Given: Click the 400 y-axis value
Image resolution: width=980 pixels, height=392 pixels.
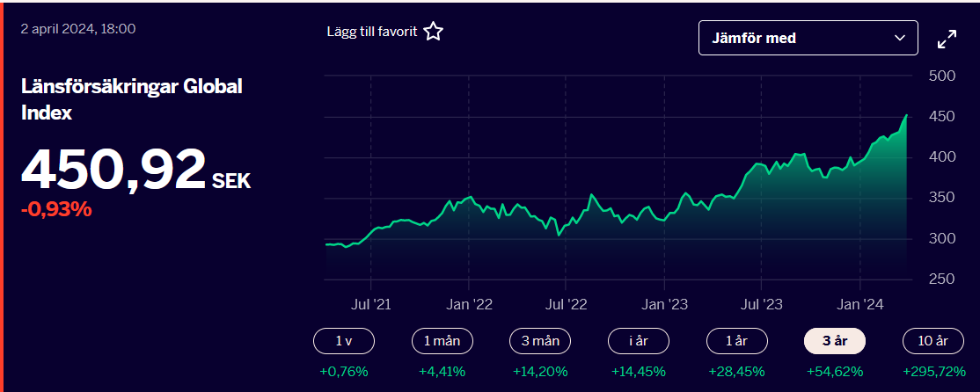Looking at the screenshot, I should pyautogui.click(x=942, y=157).
